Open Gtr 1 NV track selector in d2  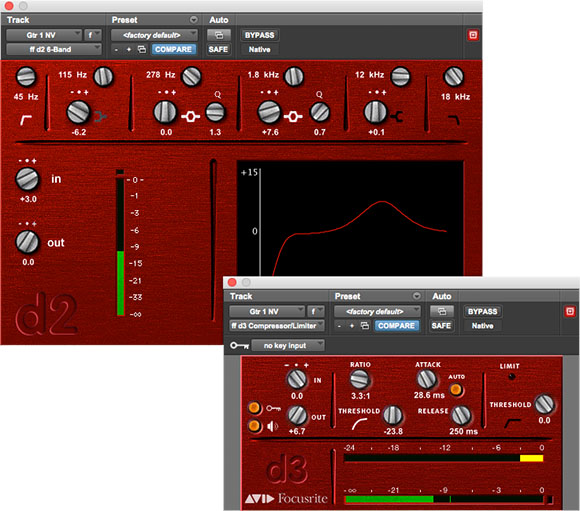click(44, 35)
